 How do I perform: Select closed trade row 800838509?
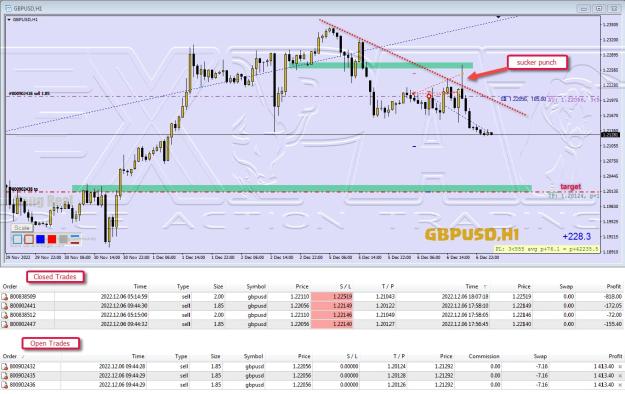(312, 297)
